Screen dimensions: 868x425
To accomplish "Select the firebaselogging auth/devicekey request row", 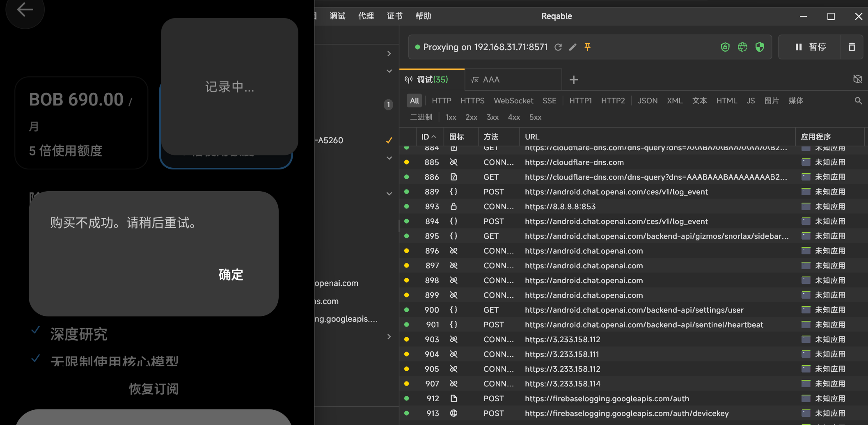I will click(634, 414).
